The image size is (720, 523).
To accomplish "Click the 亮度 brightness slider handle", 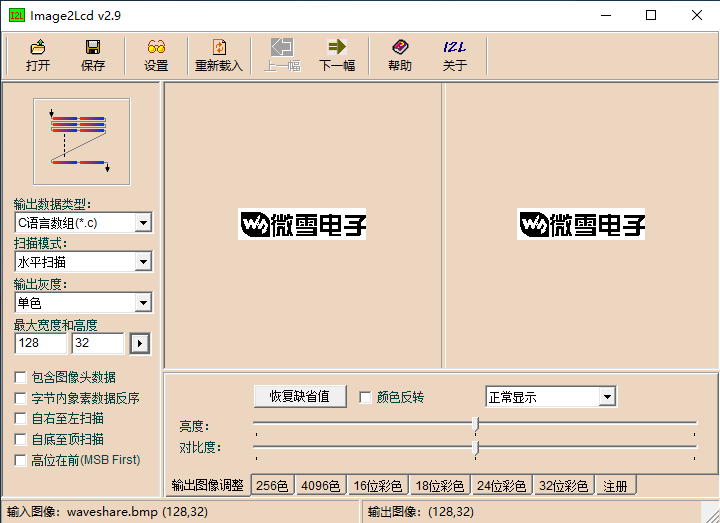I will [476, 425].
